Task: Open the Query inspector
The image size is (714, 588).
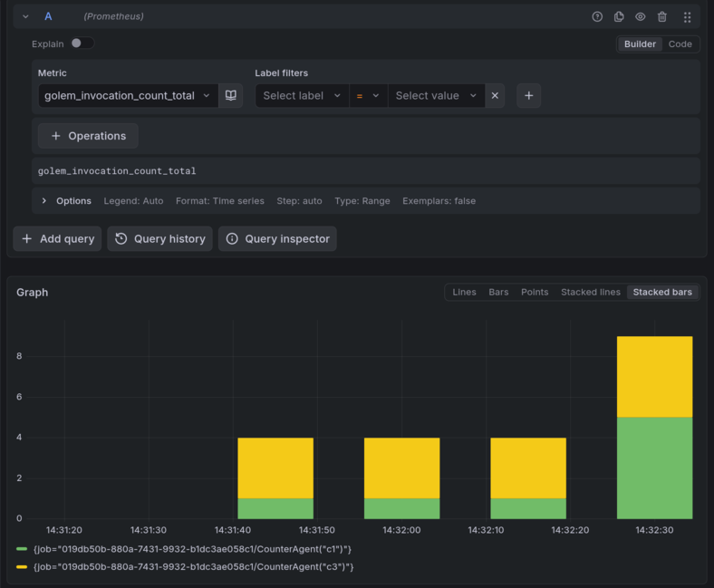Action: (x=277, y=239)
